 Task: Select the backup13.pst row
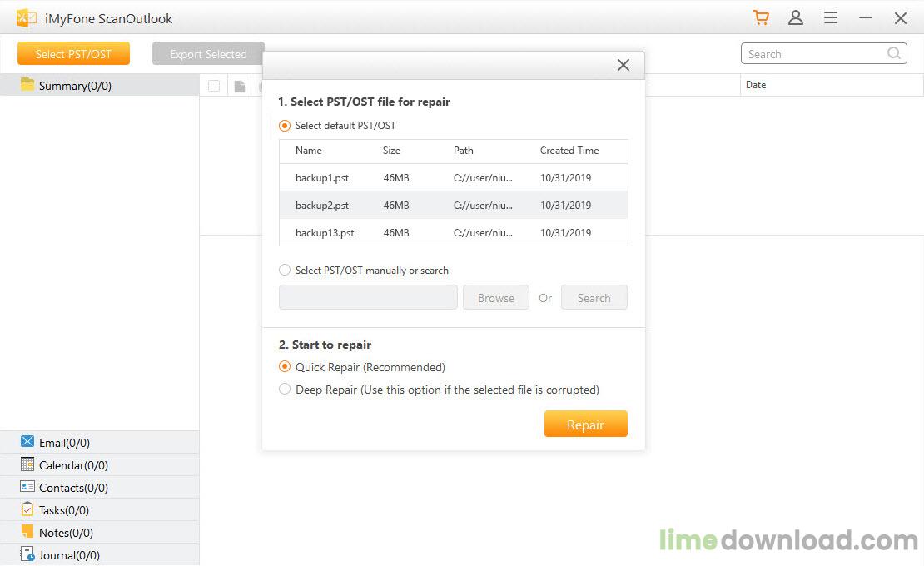(454, 233)
